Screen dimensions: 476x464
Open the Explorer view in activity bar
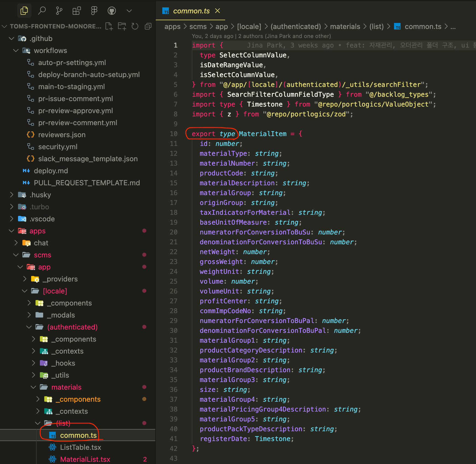24,11
